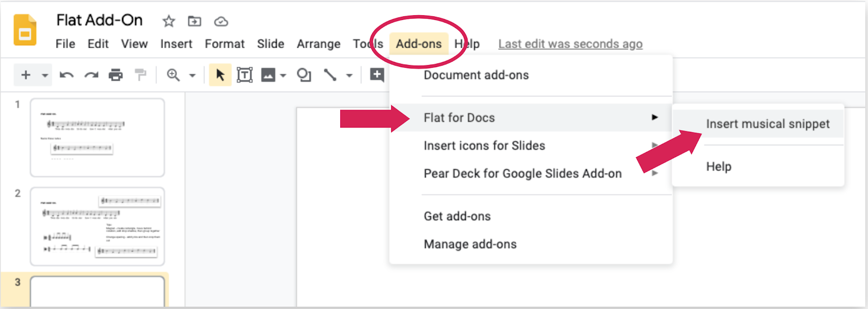Open the Insert menu
Image resolution: width=868 pixels, height=309 pixels.
[176, 44]
